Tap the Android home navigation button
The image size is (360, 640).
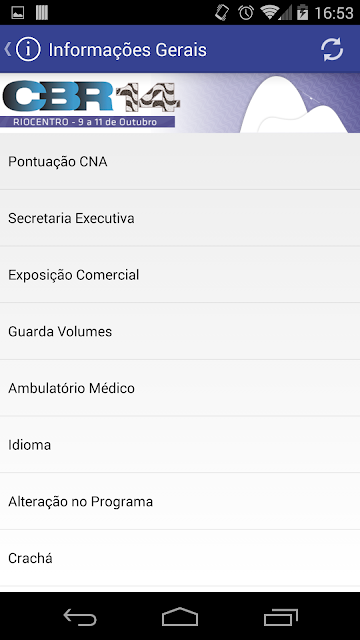pos(180,616)
